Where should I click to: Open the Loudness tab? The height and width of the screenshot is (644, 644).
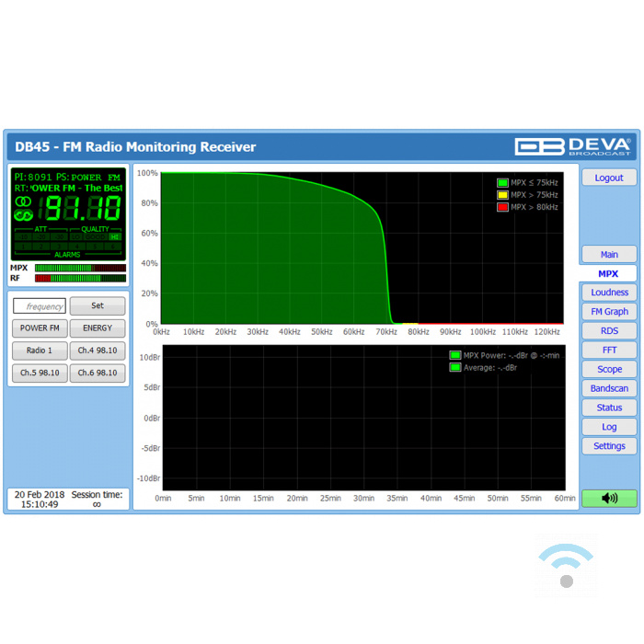tap(609, 293)
